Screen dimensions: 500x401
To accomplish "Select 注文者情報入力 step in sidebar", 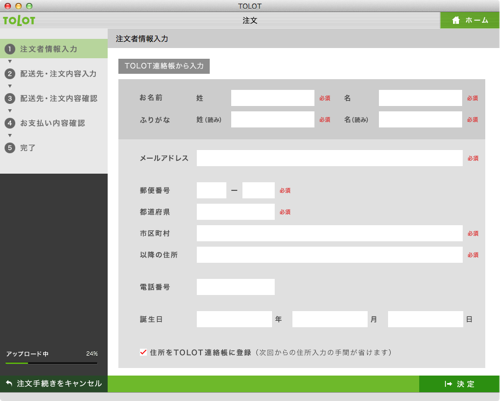I will (x=54, y=49).
